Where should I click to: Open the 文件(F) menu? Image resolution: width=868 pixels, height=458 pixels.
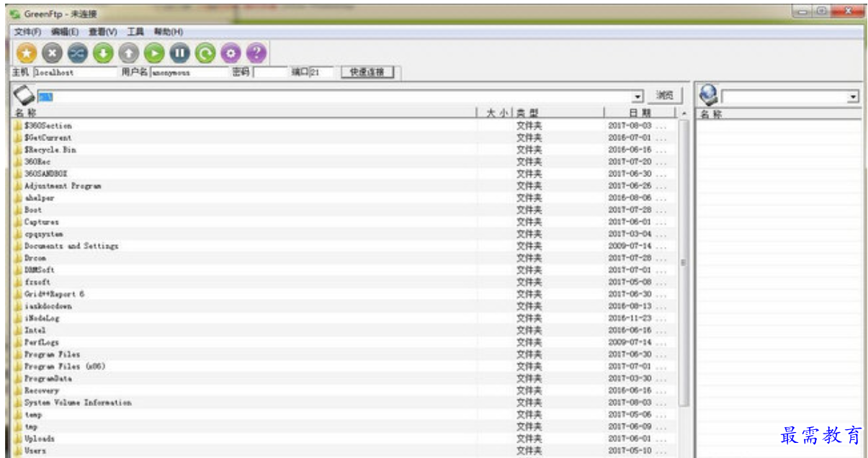coord(27,32)
